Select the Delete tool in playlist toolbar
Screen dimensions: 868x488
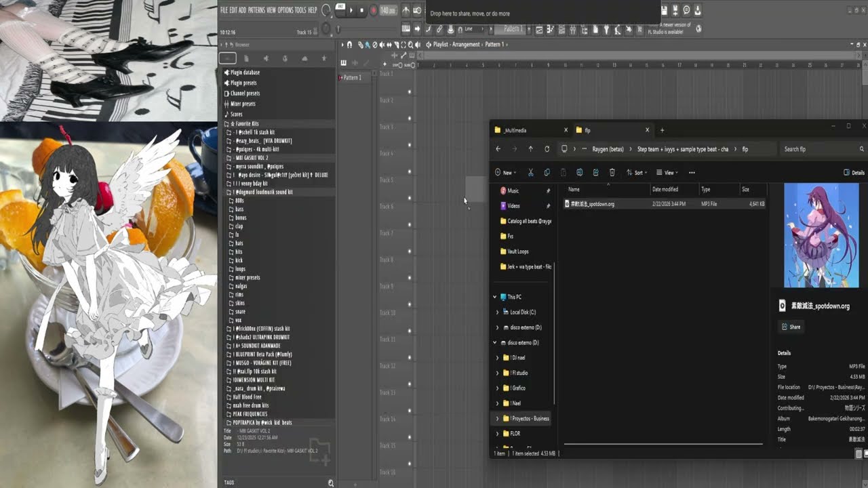pyautogui.click(x=375, y=45)
